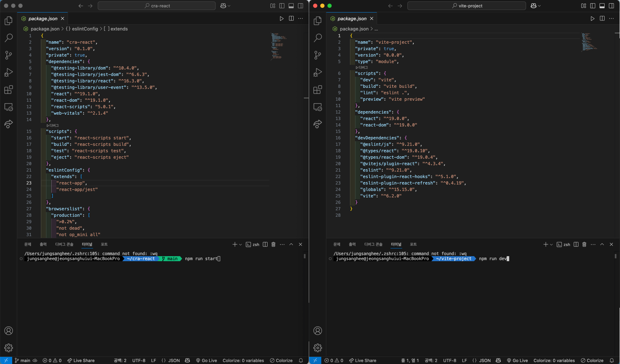Open Extensions view in cra-react window
Screen dimensions: 620x364
pos(9,90)
